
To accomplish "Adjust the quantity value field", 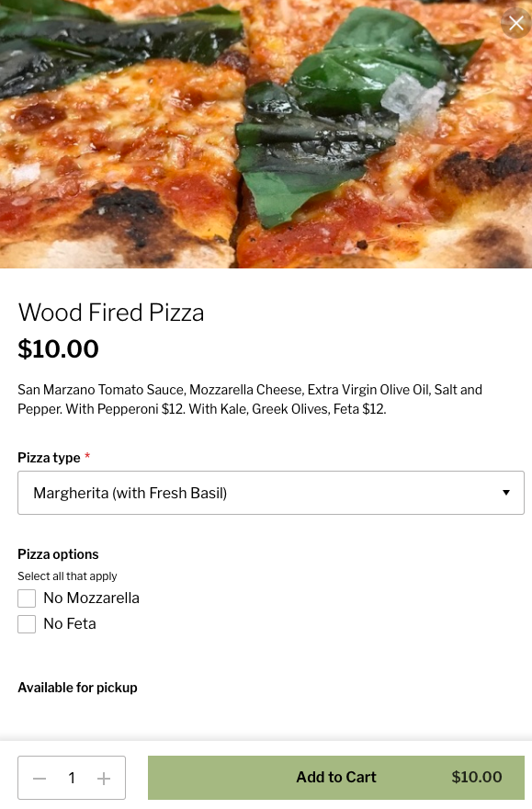I will point(72,778).
